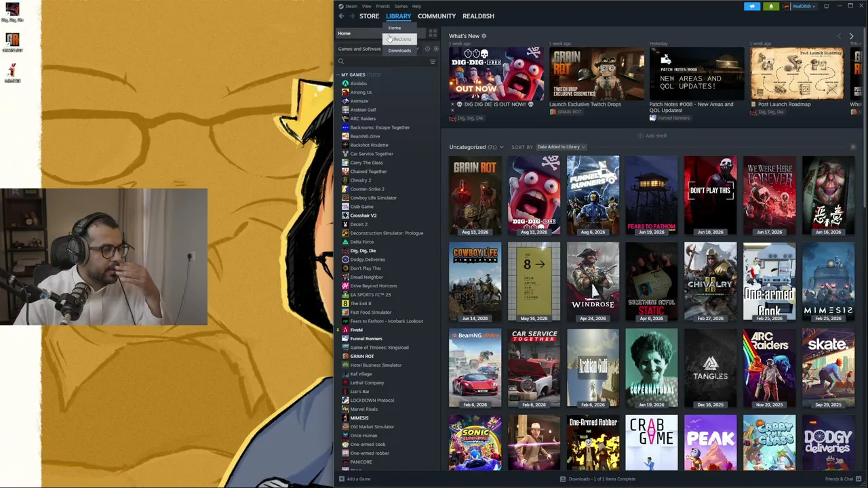
Task: Open the advanced filter options icon
Action: [433, 62]
